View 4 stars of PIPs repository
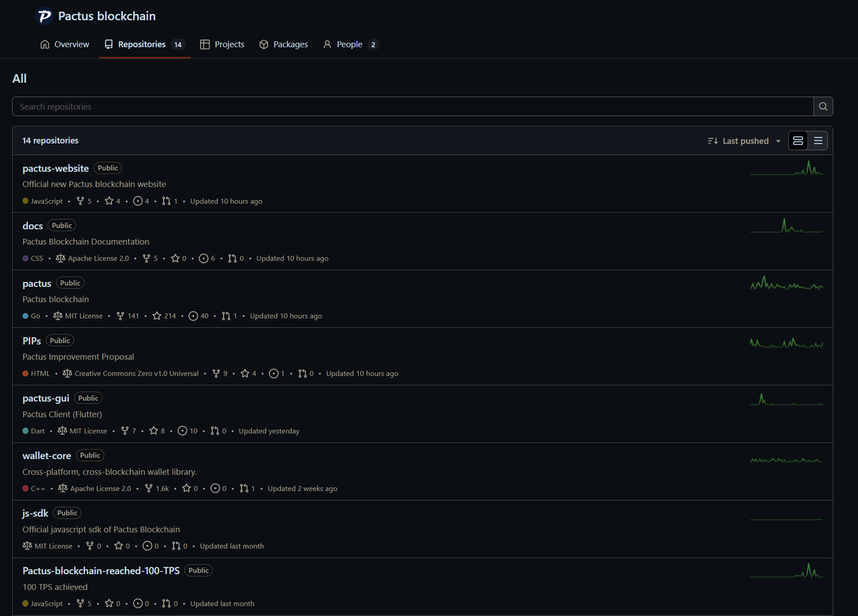 pos(248,374)
